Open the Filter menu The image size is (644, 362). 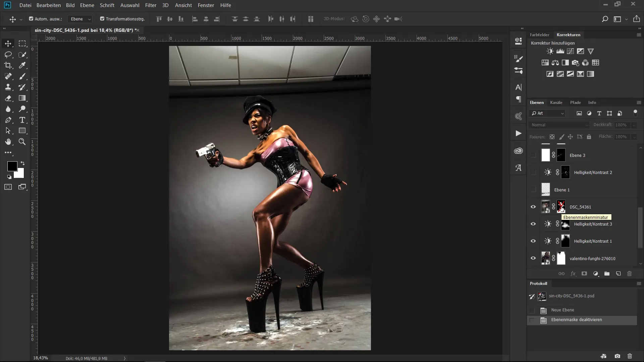click(x=151, y=5)
